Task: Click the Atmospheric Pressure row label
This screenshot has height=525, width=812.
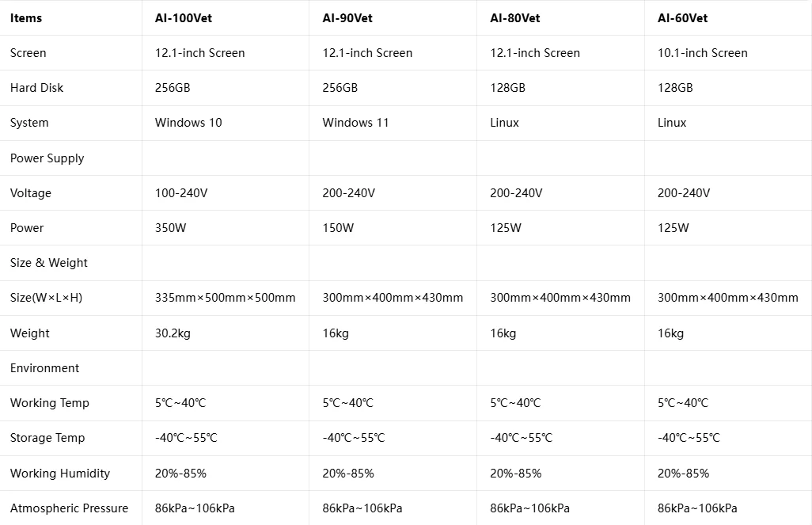Action: tap(69, 508)
